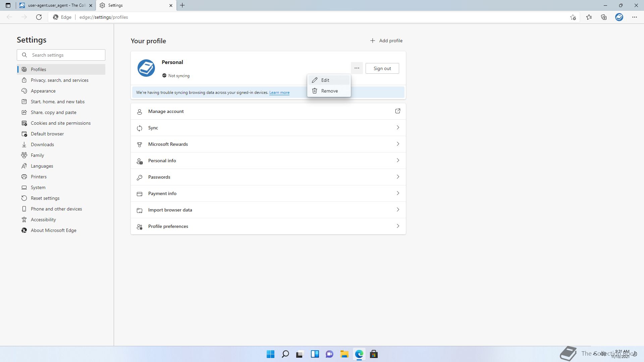Open Privacy, search, and services settings

61,80
